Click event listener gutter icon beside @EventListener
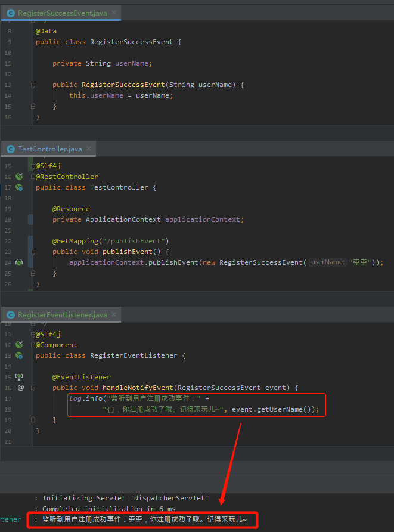 coord(19,377)
